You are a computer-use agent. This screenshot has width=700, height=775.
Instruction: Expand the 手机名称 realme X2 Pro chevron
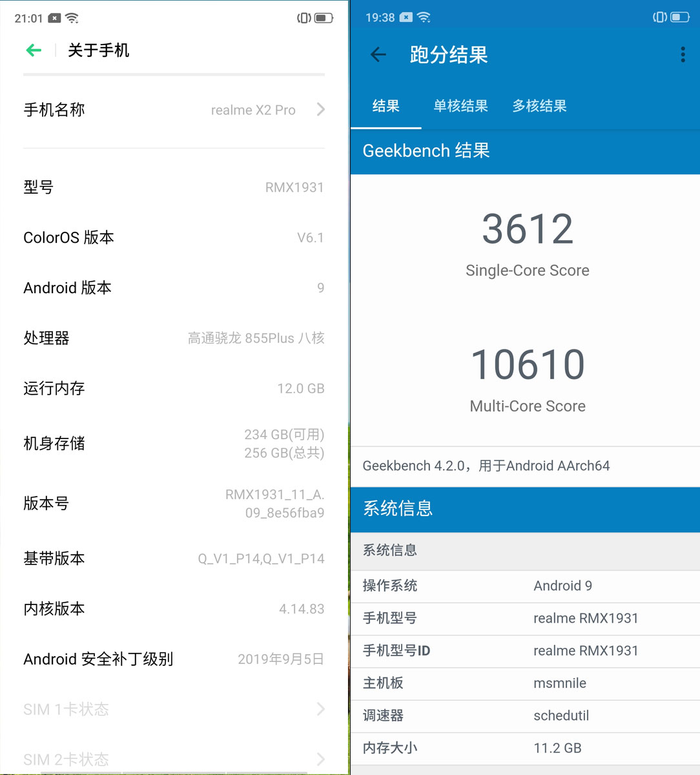tap(321, 110)
